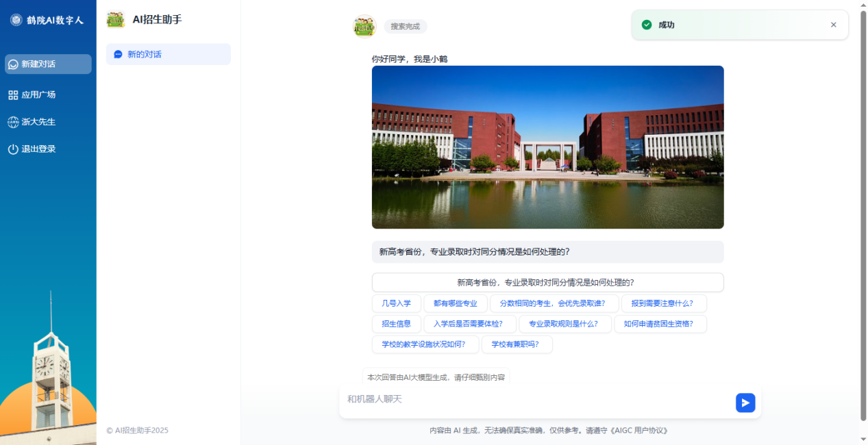Click the green success checkmark icon

[x=646, y=25]
